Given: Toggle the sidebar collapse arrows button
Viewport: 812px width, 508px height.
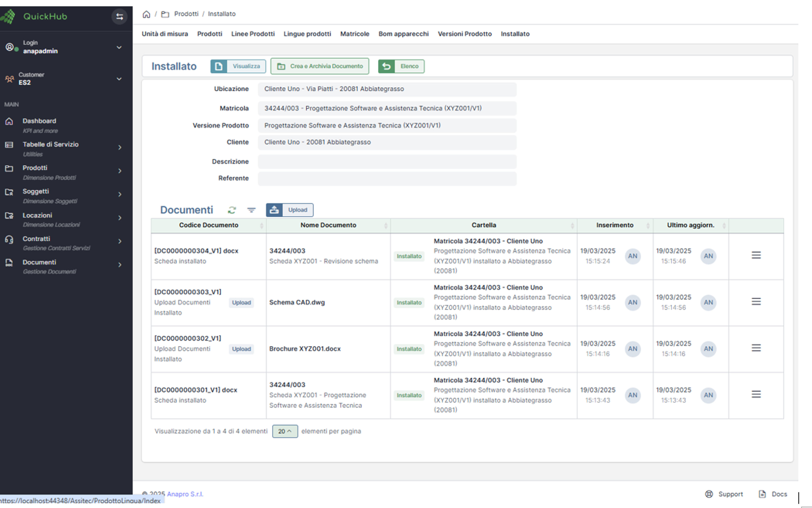Looking at the screenshot, I should (119, 17).
